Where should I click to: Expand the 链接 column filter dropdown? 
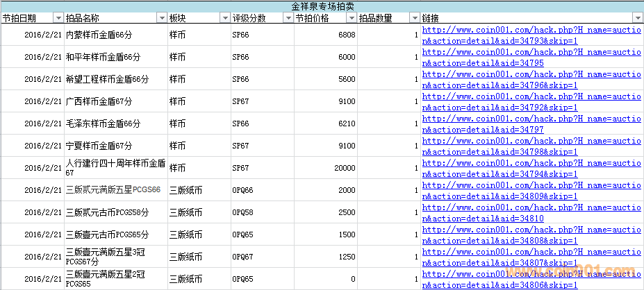[x=637, y=18]
